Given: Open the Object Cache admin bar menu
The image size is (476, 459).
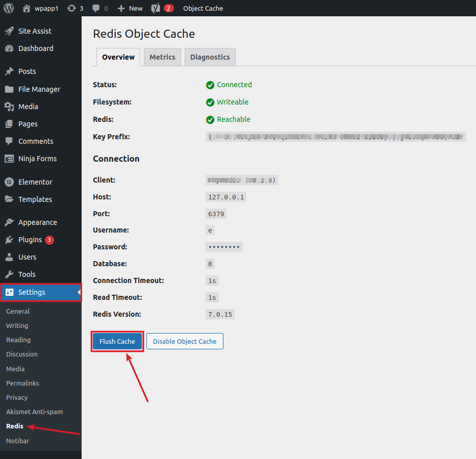Looking at the screenshot, I should (203, 9).
